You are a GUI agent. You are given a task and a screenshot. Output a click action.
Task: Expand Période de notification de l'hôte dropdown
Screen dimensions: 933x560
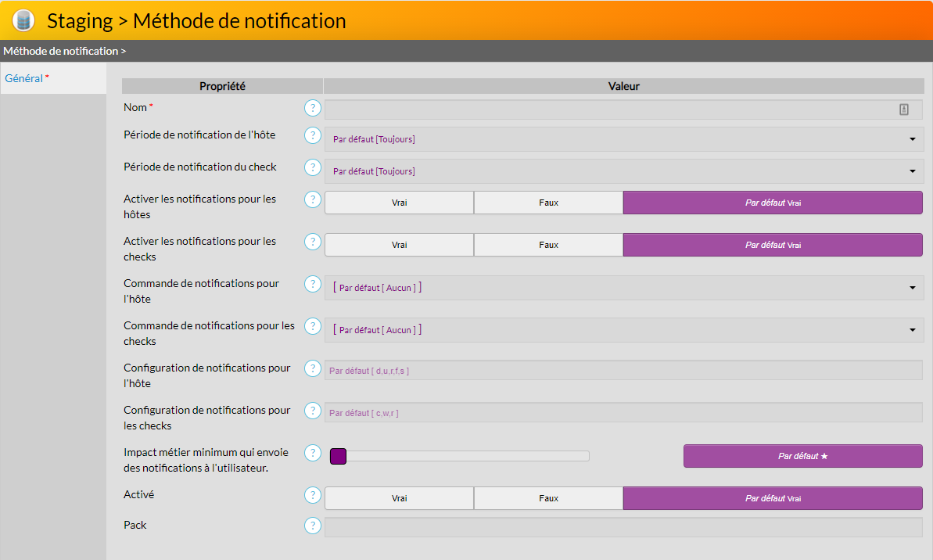tap(623, 139)
